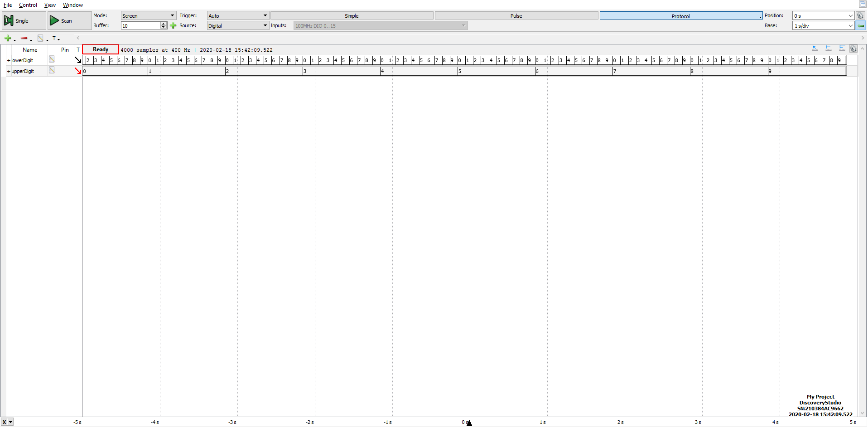Click the right chevron on the toolbar row

[863, 38]
